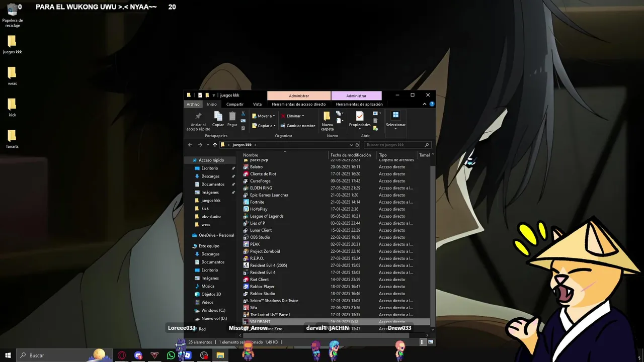The width and height of the screenshot is (644, 362).
Task: Switch to the Inicio ribbon tab
Action: tap(212, 104)
